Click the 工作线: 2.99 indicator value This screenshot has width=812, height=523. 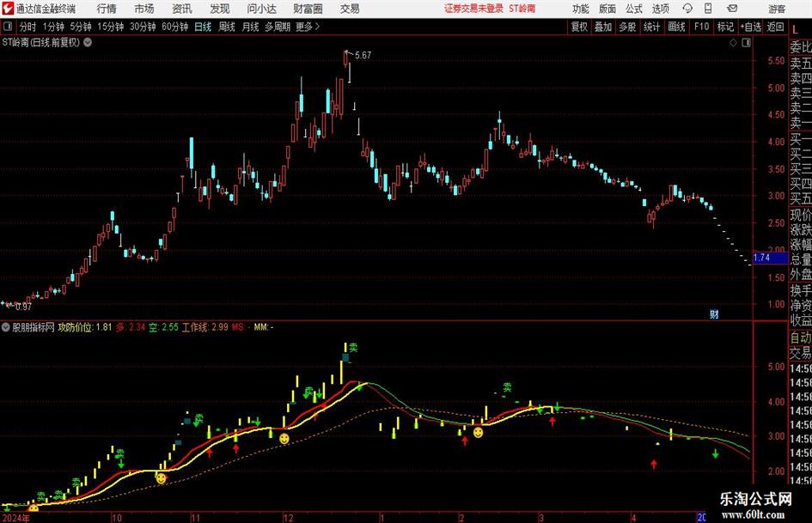205,327
